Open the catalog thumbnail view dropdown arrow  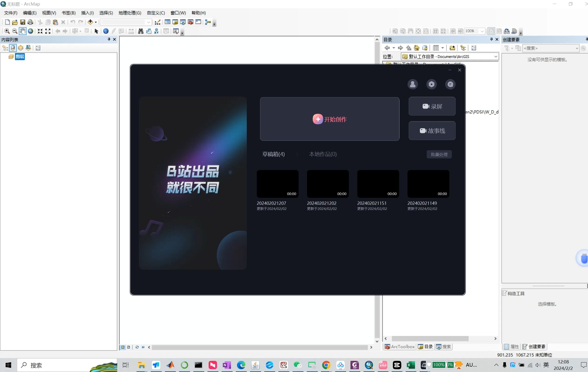click(x=442, y=48)
